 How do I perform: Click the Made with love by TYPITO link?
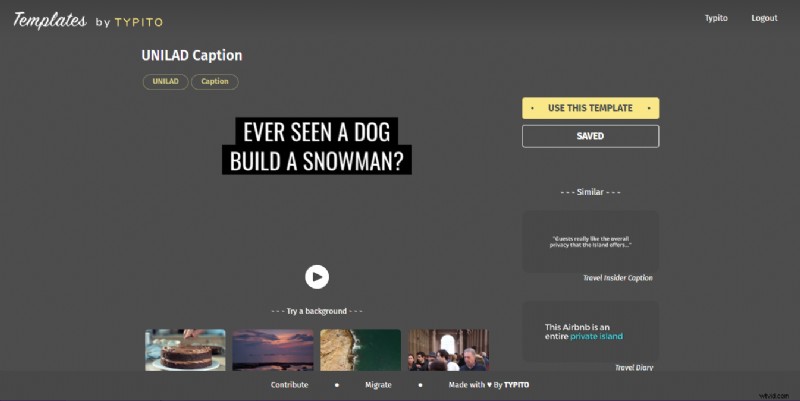point(489,385)
